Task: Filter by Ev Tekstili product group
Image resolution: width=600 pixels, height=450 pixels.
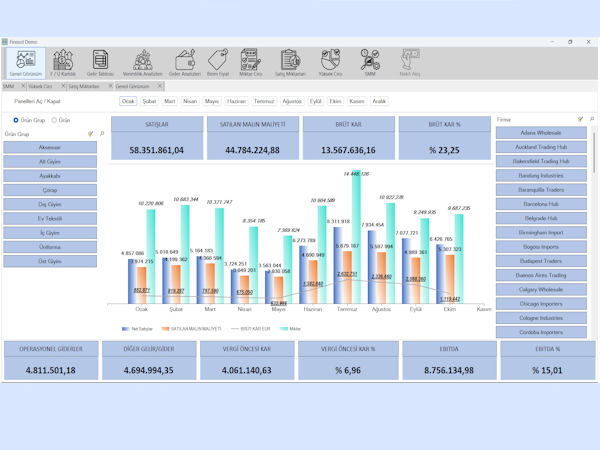Action: click(x=50, y=218)
